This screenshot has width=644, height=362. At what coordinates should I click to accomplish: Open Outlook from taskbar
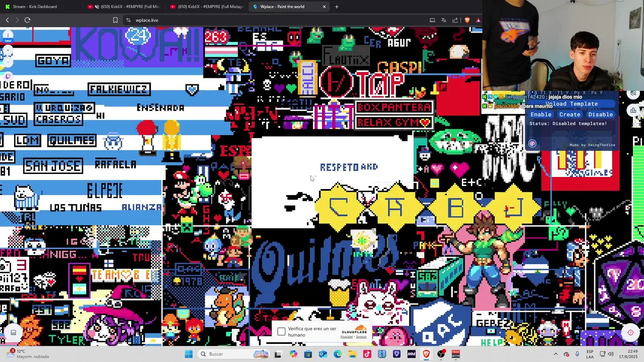[x=323, y=354]
